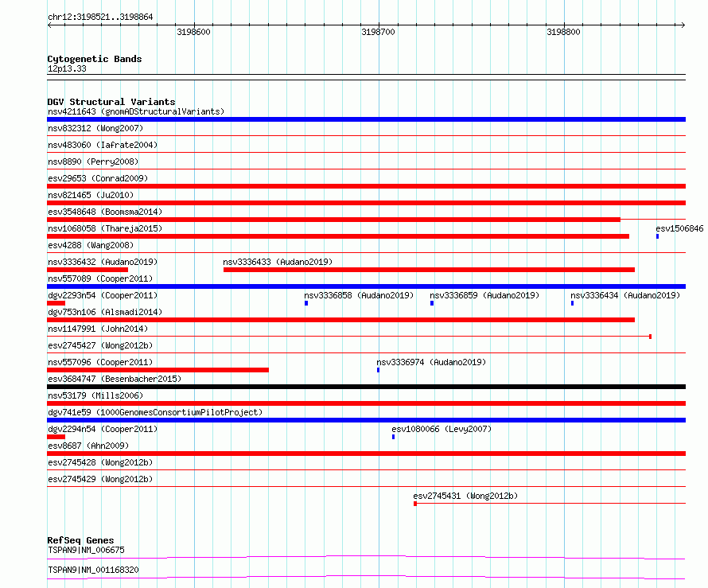
Task: Select esv2745427 (Wong2012b) label
Action: (x=100, y=345)
